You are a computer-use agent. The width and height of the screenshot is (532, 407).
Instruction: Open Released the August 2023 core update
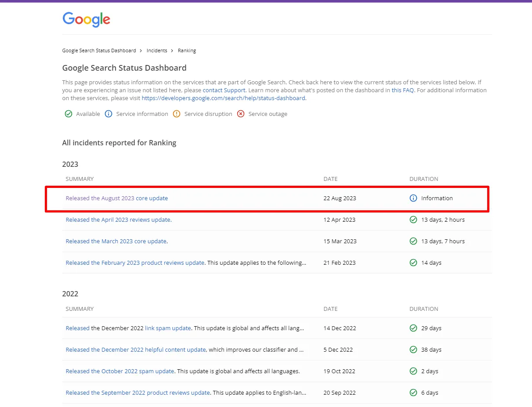click(x=117, y=198)
